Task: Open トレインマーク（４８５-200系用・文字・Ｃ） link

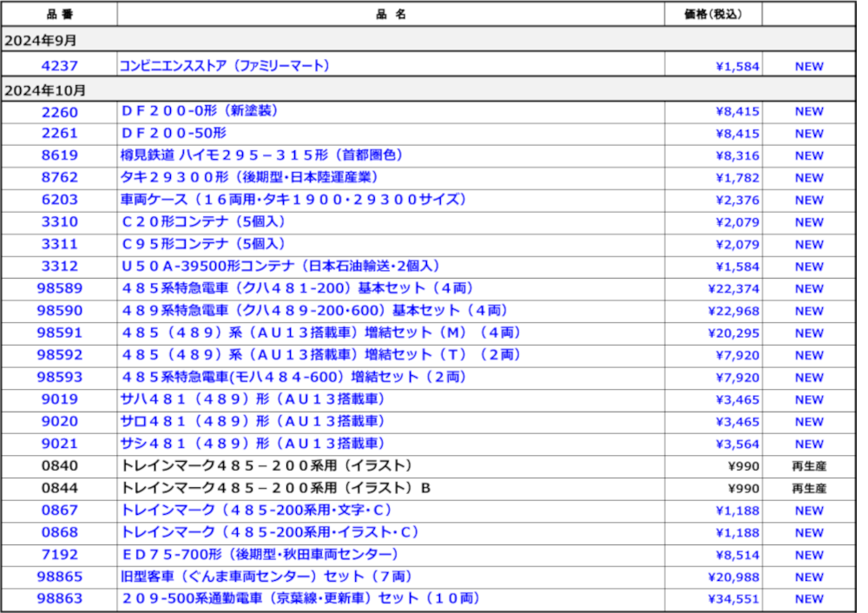Action: pyautogui.click(x=256, y=510)
